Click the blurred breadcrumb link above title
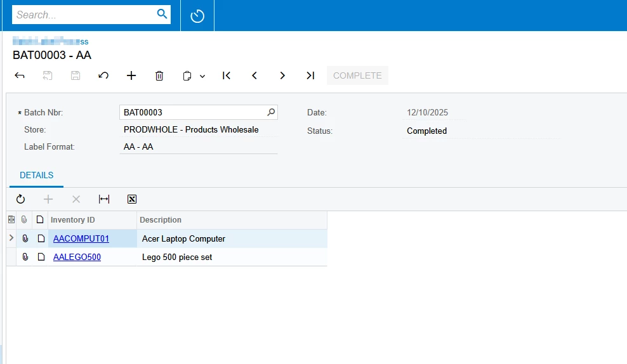 [x=50, y=41]
